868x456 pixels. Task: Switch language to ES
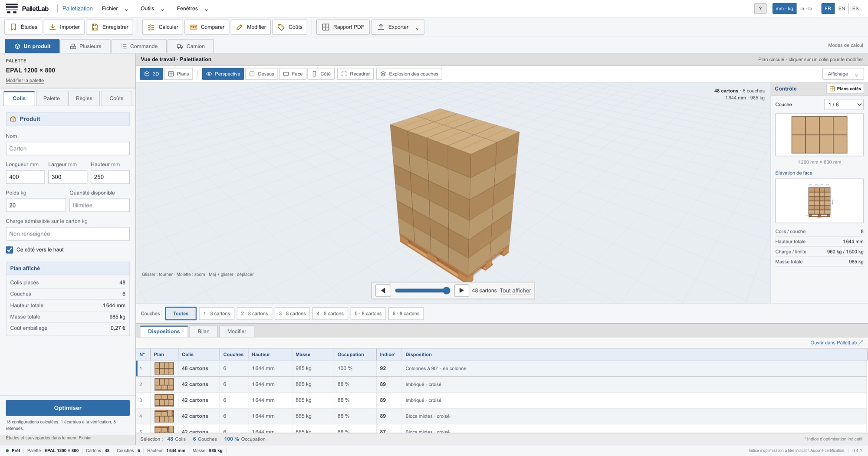click(x=855, y=9)
